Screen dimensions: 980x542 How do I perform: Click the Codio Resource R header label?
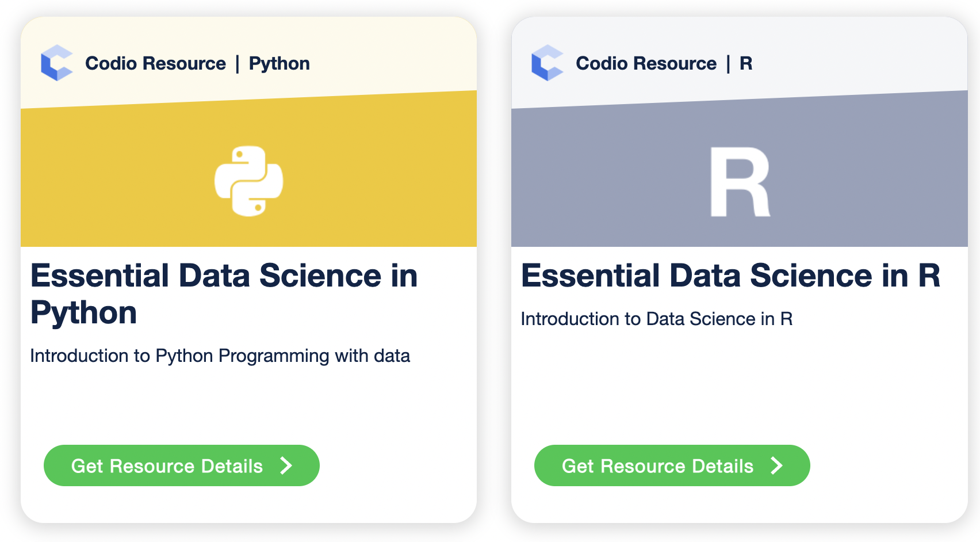pyautogui.click(x=647, y=63)
